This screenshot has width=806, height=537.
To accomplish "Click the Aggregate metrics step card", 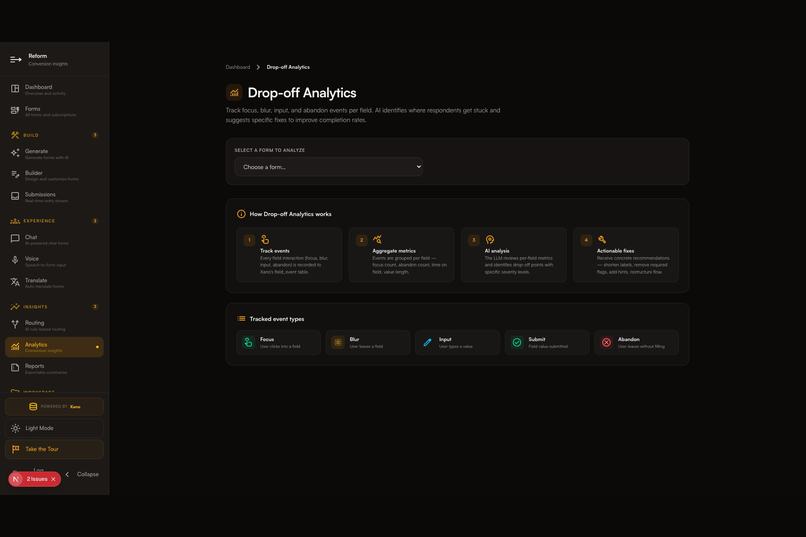I will click(401, 255).
